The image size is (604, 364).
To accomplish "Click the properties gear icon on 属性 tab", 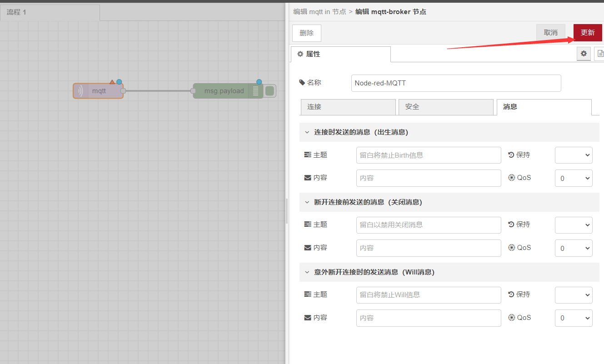I will [300, 54].
